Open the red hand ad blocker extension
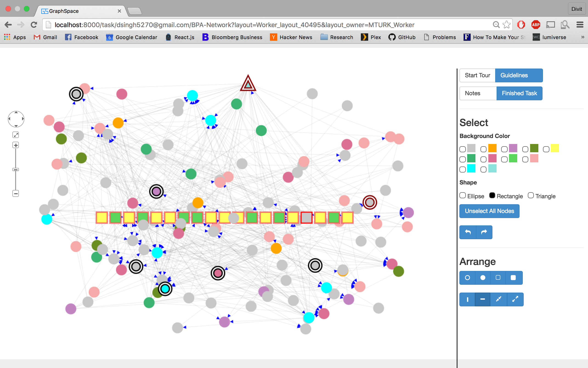 point(521,25)
